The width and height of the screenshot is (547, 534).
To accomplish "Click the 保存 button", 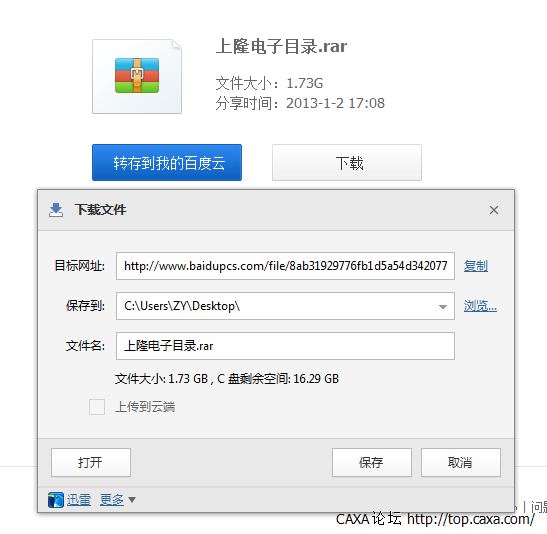I will pos(372,462).
